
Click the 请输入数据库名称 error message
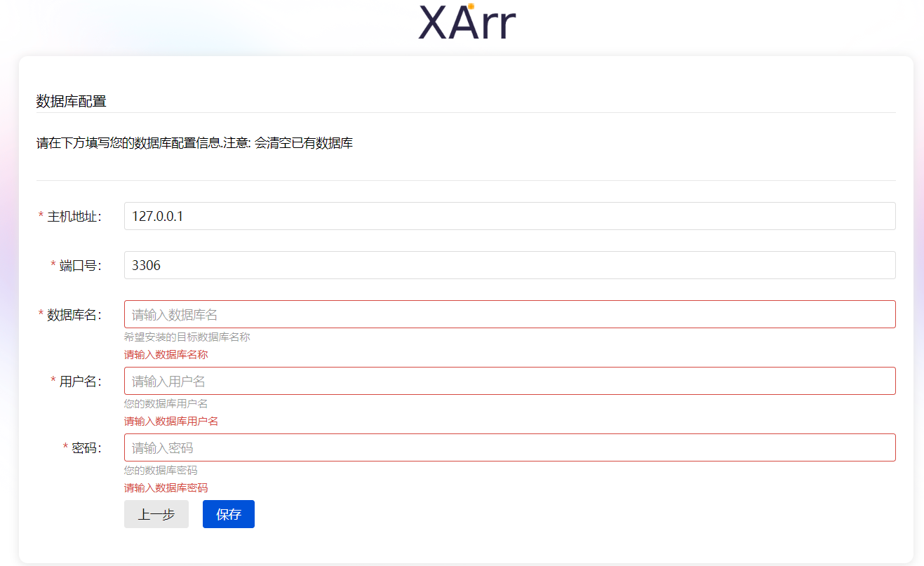[166, 355]
